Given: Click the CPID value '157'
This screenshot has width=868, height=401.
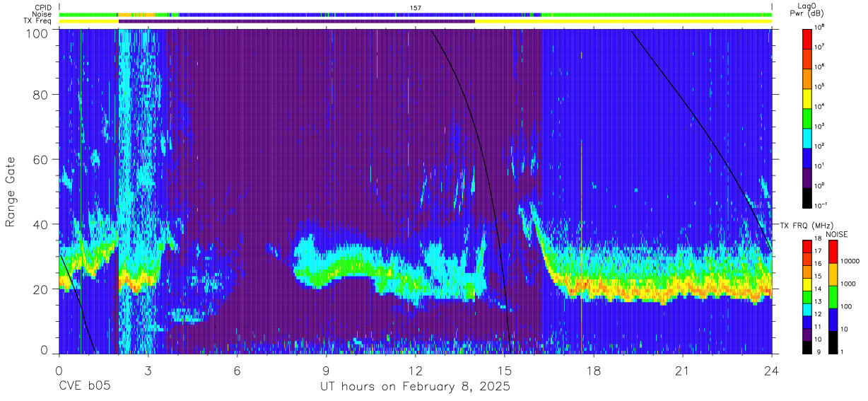Looking at the screenshot, I should (416, 8).
